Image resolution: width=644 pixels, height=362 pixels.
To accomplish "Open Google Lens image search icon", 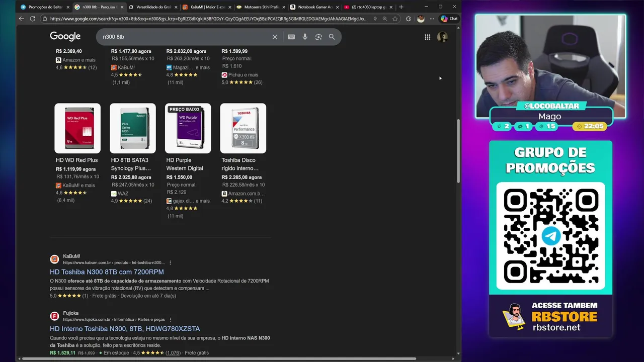I will 318,37.
